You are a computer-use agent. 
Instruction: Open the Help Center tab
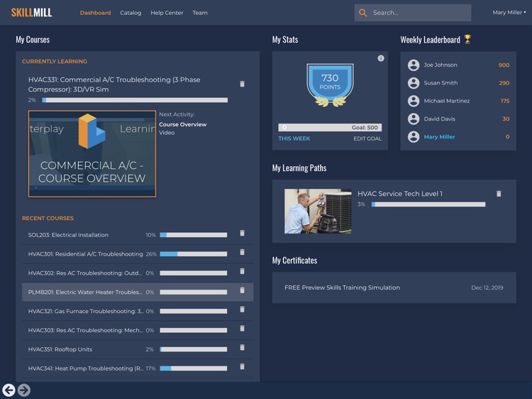tap(167, 13)
